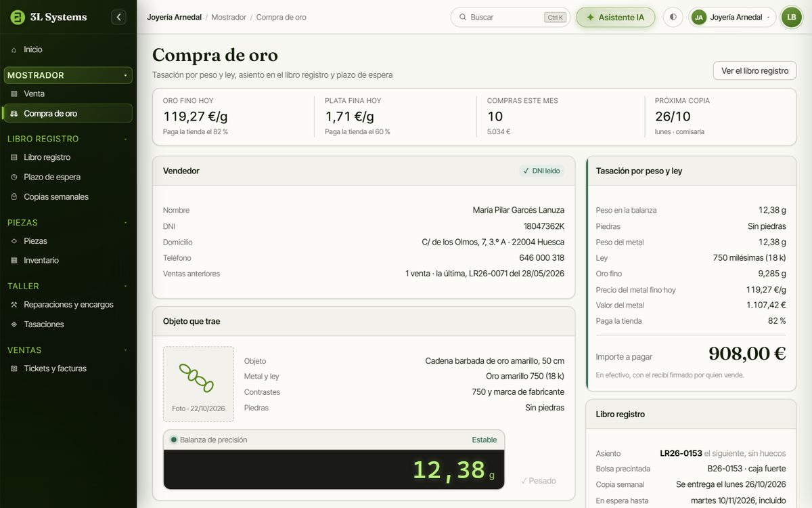Click the Ventas anteriores LR26-0071 value
The height and width of the screenshot is (508, 812).
click(x=484, y=274)
